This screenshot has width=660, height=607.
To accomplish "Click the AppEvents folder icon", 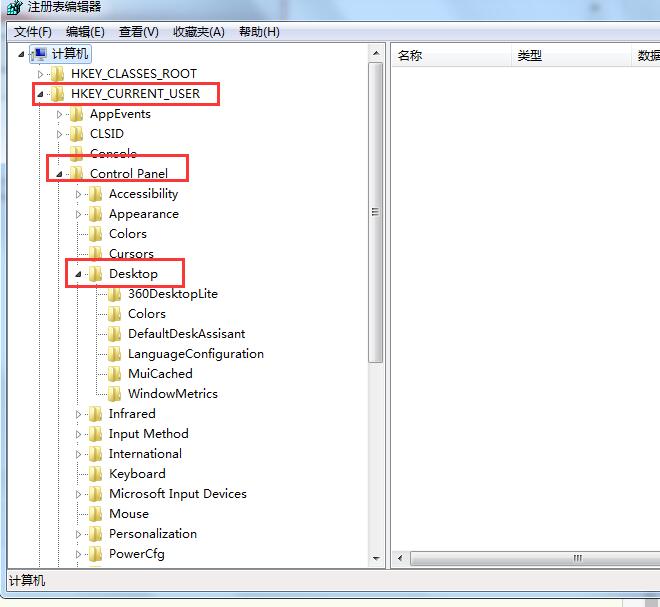I will (77, 114).
